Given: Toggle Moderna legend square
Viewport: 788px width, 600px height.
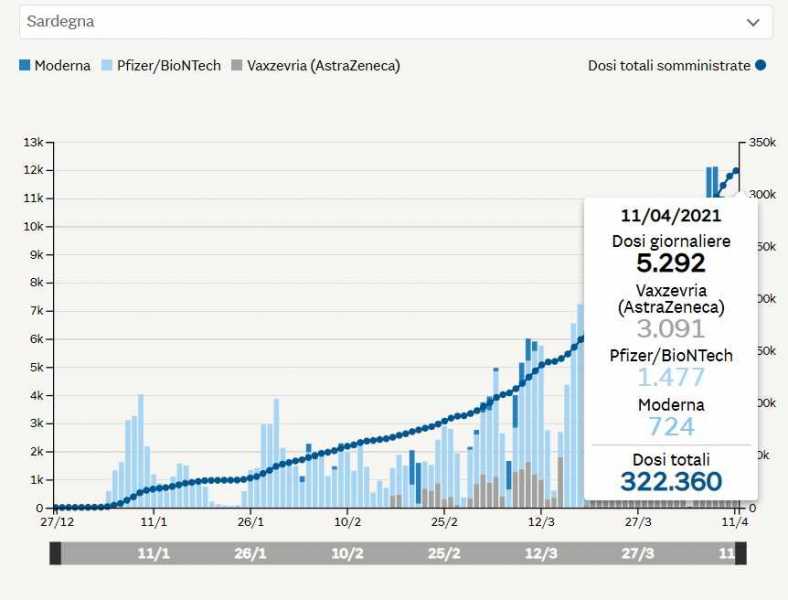Looking at the screenshot, I should (25, 65).
